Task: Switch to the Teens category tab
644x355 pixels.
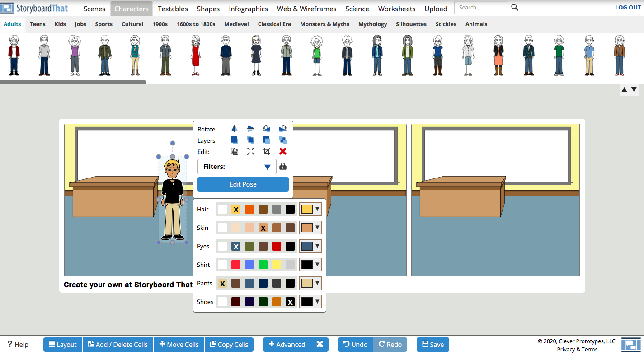Action: click(x=38, y=24)
